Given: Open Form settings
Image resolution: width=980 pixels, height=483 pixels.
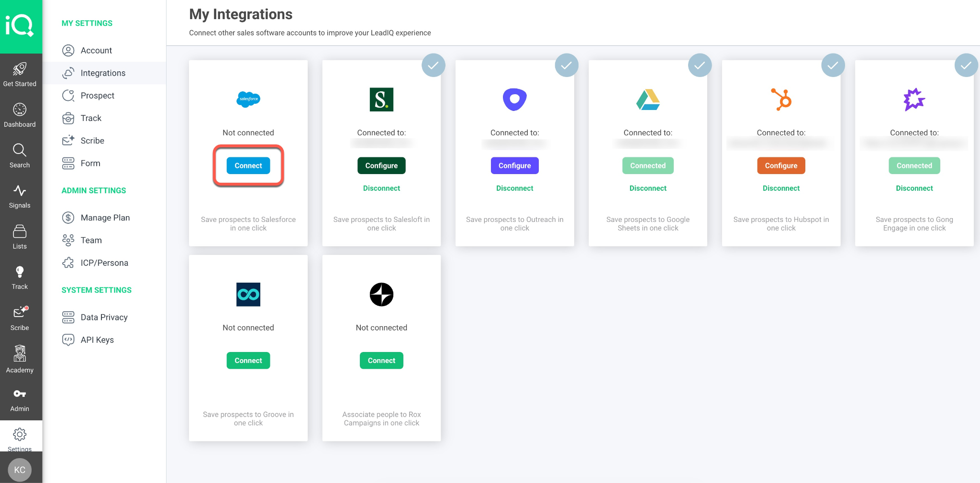Looking at the screenshot, I should click(104, 163).
